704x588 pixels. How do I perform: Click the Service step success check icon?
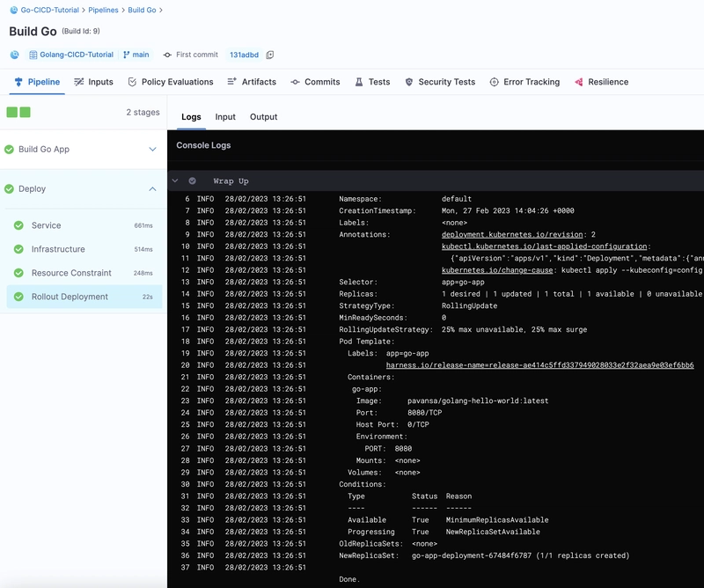18,225
